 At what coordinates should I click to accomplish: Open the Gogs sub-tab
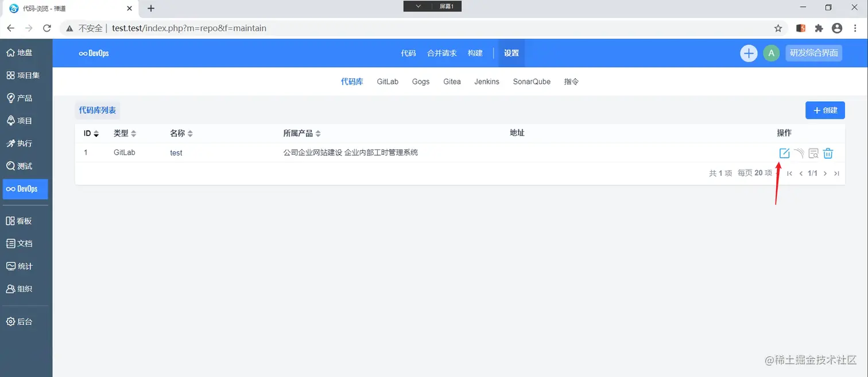click(421, 82)
